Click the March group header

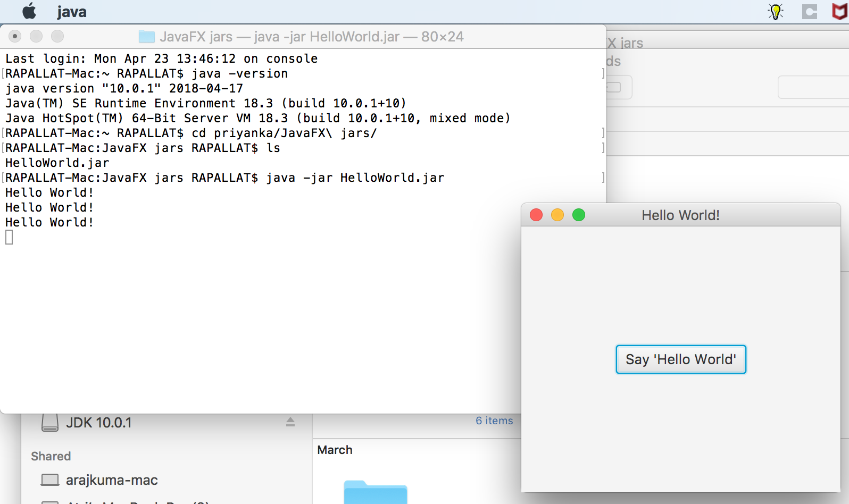[x=335, y=450]
